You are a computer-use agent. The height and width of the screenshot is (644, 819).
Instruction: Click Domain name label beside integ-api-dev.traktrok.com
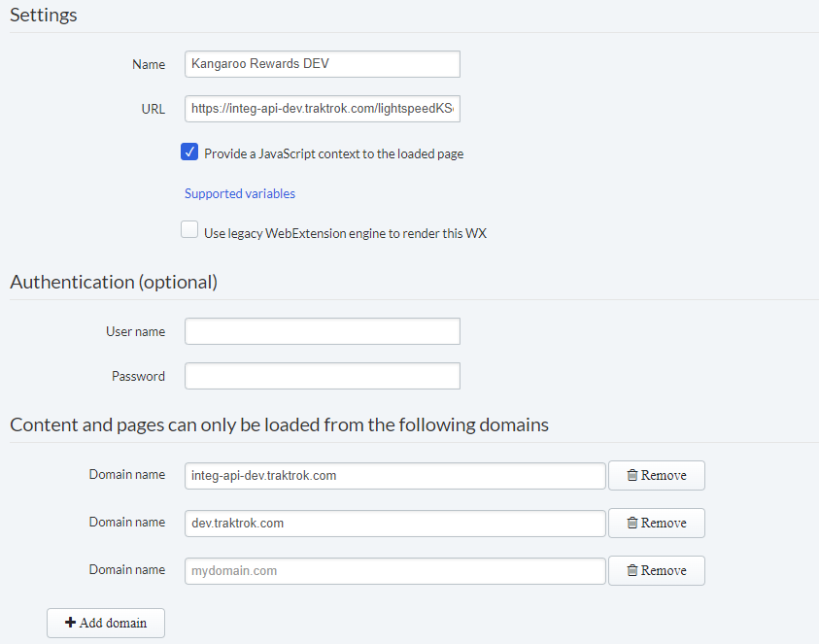pyautogui.click(x=127, y=474)
